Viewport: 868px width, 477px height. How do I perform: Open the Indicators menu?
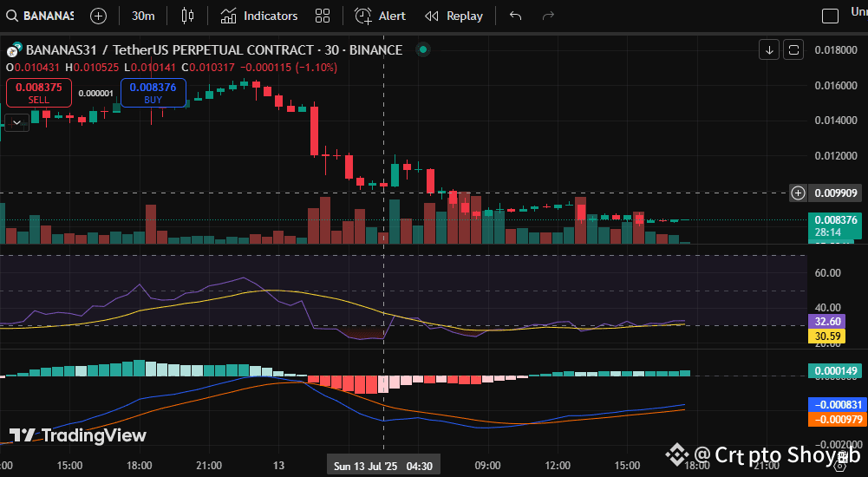pyautogui.click(x=258, y=16)
